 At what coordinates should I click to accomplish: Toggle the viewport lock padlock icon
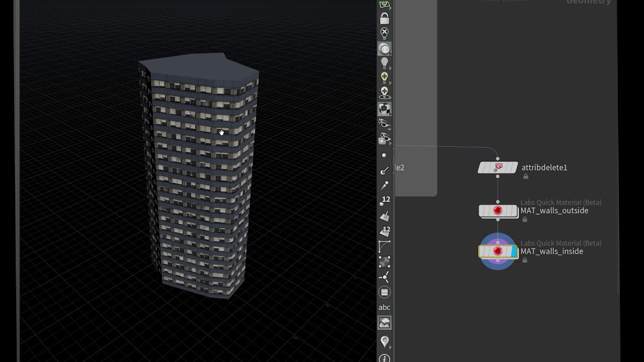[x=384, y=19]
